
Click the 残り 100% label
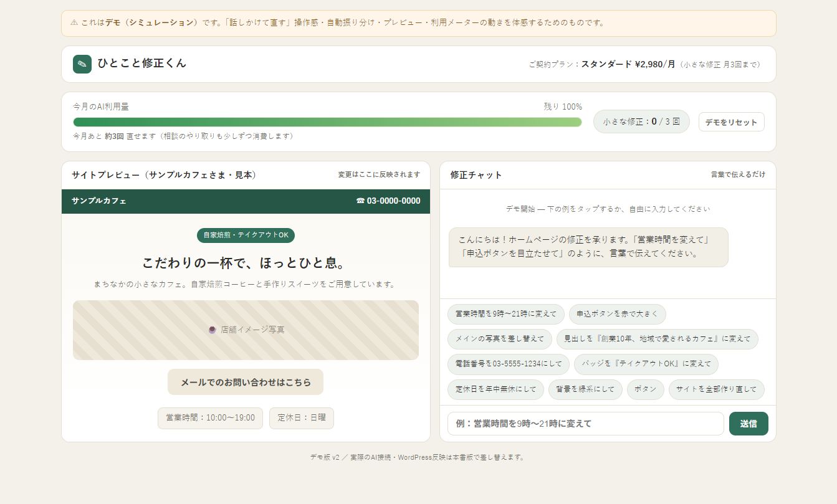point(563,107)
